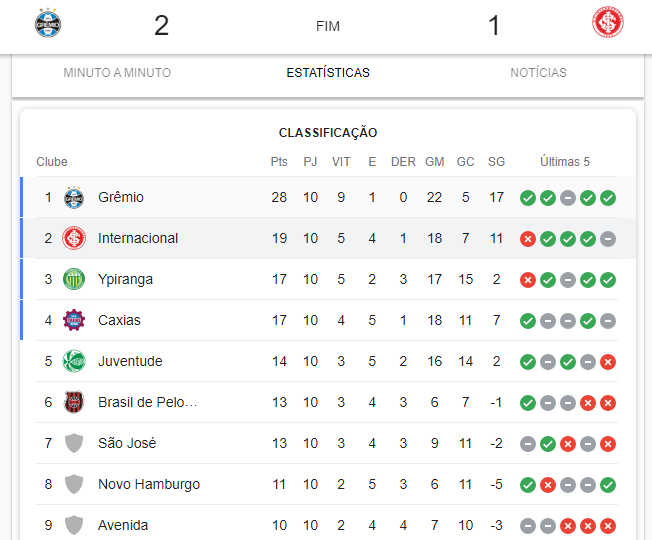The image size is (652, 540).
Task: Click the Internacional crest in score header
Action: point(608,22)
